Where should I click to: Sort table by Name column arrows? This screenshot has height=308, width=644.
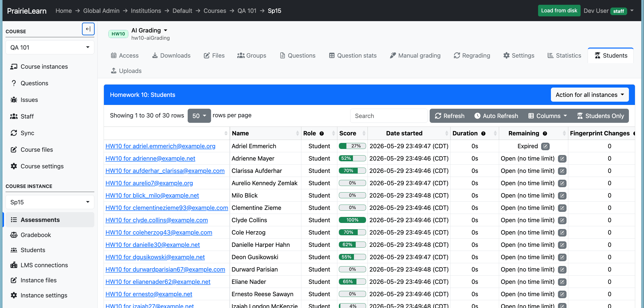click(297, 133)
